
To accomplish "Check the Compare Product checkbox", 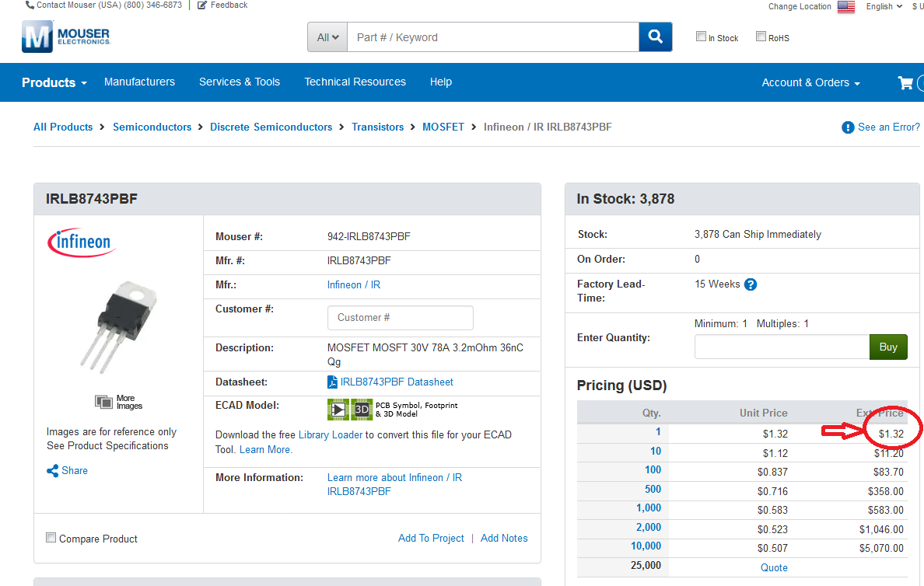I will [51, 538].
